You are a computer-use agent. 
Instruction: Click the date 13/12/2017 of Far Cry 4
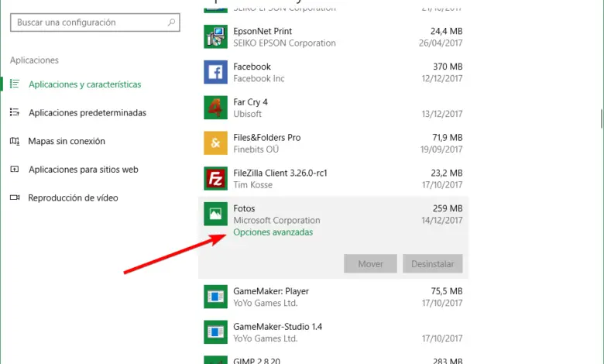(x=442, y=114)
